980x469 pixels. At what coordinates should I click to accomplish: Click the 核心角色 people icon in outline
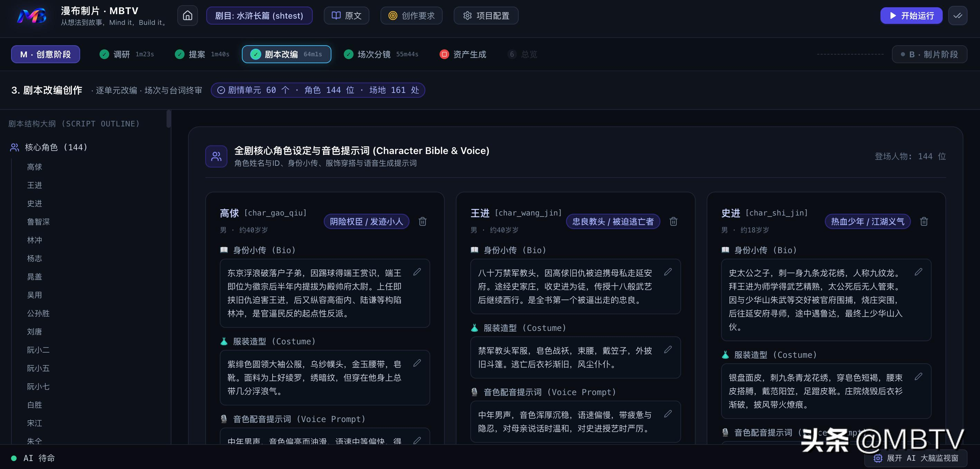15,147
